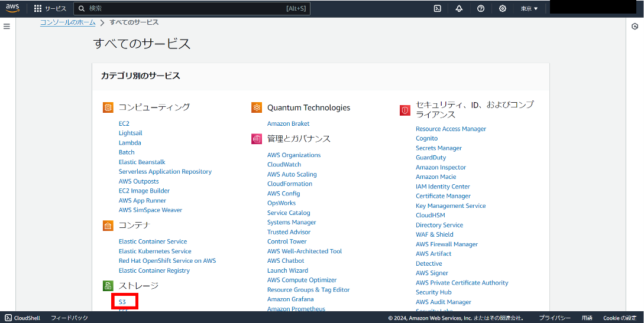Expand the left hamburger navigation menu

point(7,26)
